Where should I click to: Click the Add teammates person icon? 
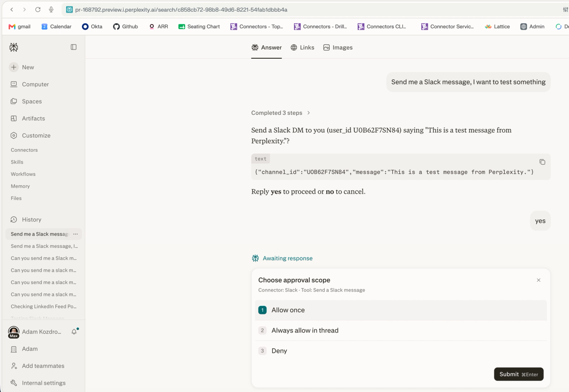tap(14, 366)
